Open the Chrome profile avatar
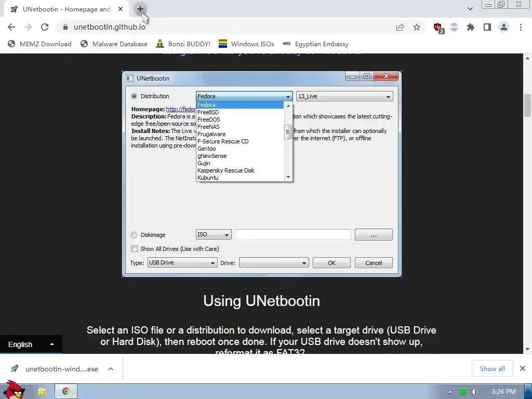The height and width of the screenshot is (399, 532). (x=504, y=27)
